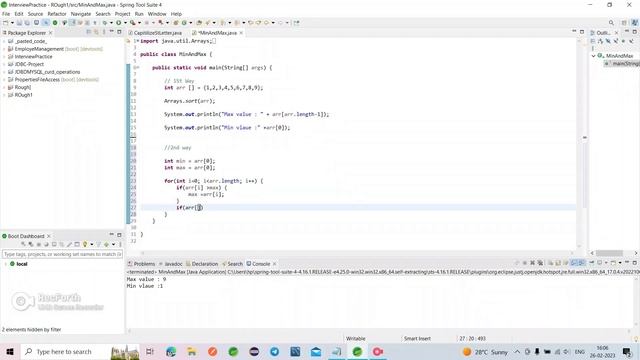Screen dimensions: 640x360
Task: Open the Run menu
Action: pyautogui.click(x=139, y=14)
